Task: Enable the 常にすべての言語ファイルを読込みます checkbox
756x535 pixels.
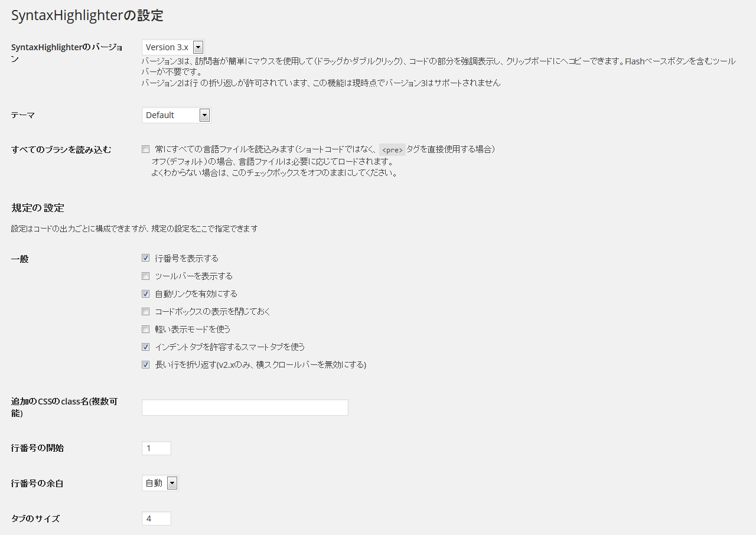Action: (x=145, y=149)
